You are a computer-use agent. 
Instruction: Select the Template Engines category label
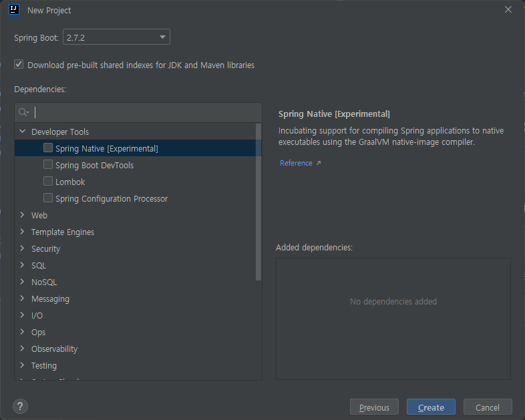click(63, 232)
